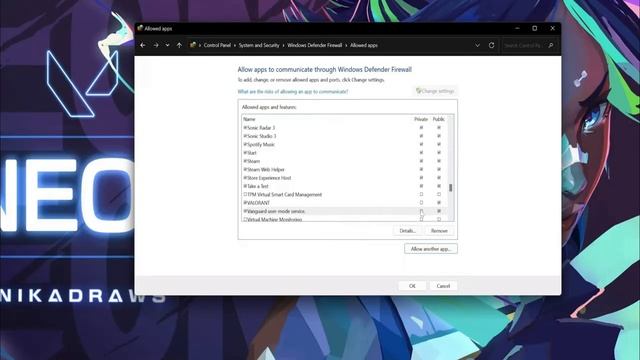Expand chevron after the System and Security breadcrumb
Viewport: 640px width, 360px height.
[x=283, y=45]
